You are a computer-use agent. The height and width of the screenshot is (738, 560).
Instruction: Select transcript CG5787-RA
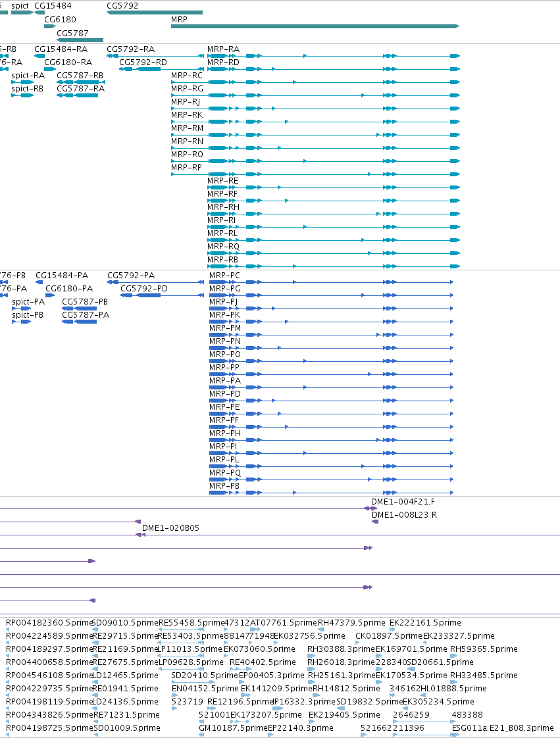point(80,89)
